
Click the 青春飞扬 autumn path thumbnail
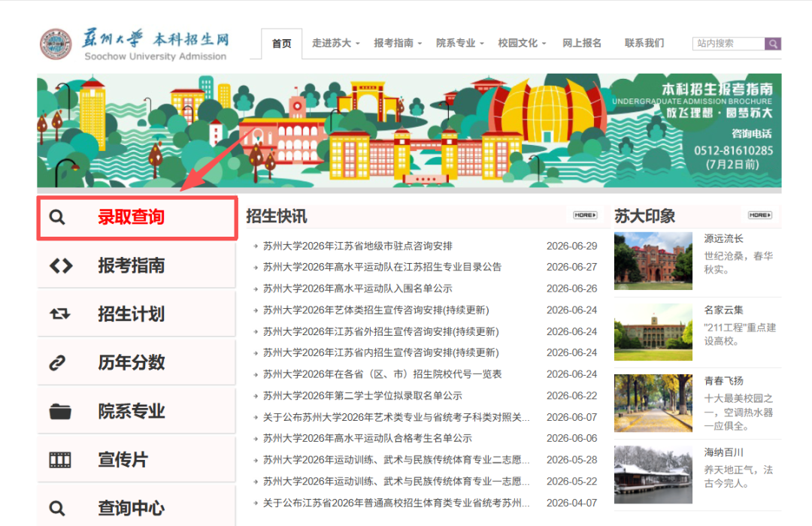point(653,404)
